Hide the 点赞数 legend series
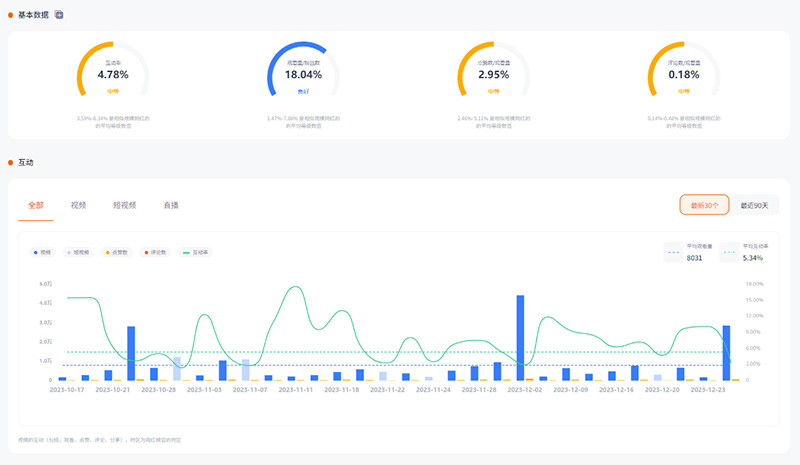This screenshot has height=465, width=800. click(118, 252)
